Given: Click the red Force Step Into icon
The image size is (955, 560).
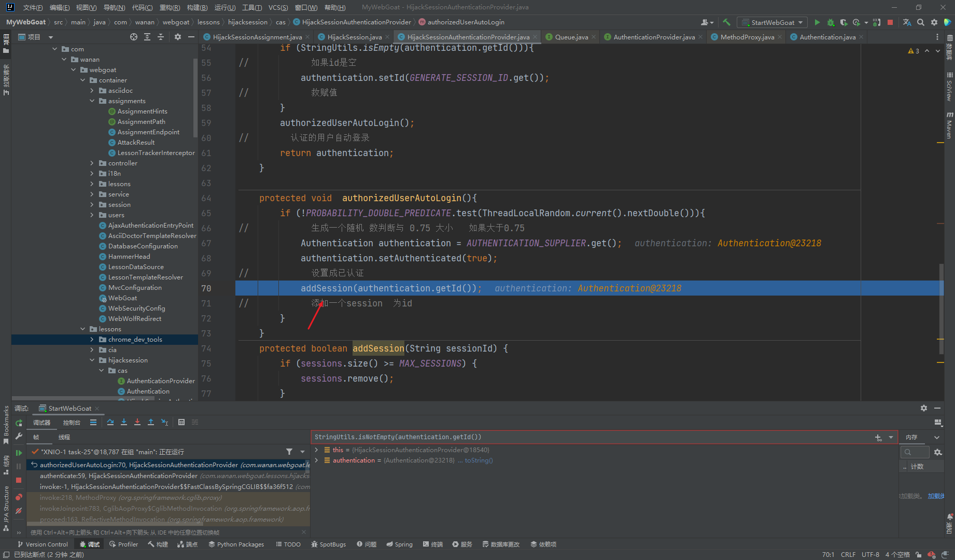Looking at the screenshot, I should [x=137, y=423].
